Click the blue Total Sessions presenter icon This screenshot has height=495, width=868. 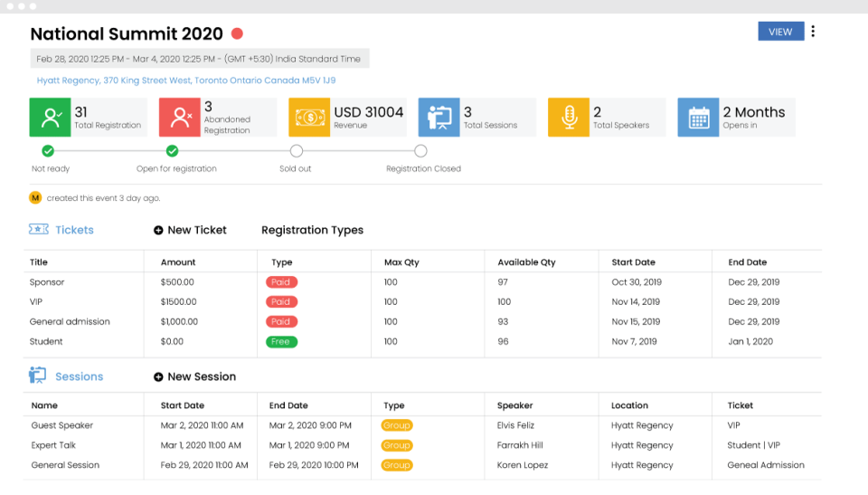(x=439, y=118)
